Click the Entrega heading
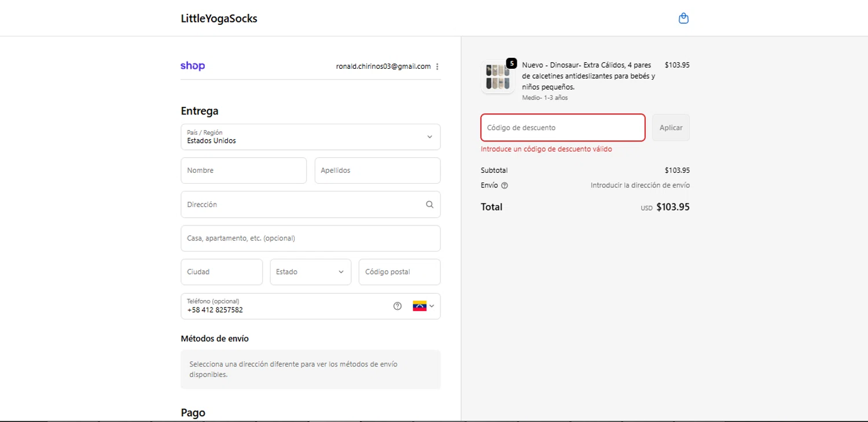Viewport: 868px width, 422px height. tap(200, 111)
